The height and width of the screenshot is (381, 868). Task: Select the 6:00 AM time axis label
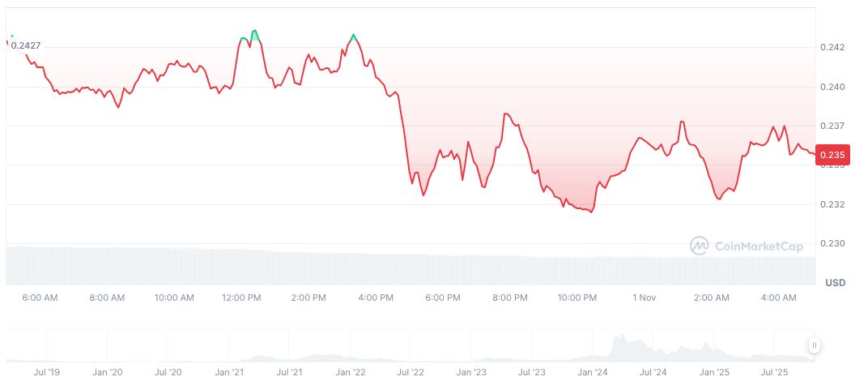tap(40, 298)
